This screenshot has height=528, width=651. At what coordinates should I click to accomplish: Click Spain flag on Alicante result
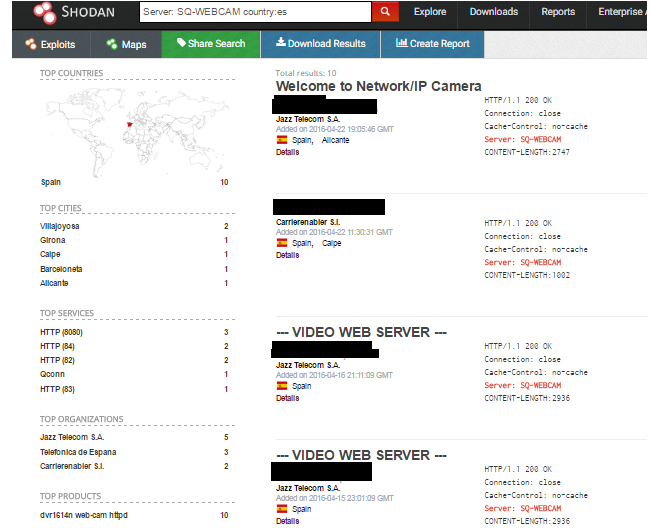click(x=282, y=140)
